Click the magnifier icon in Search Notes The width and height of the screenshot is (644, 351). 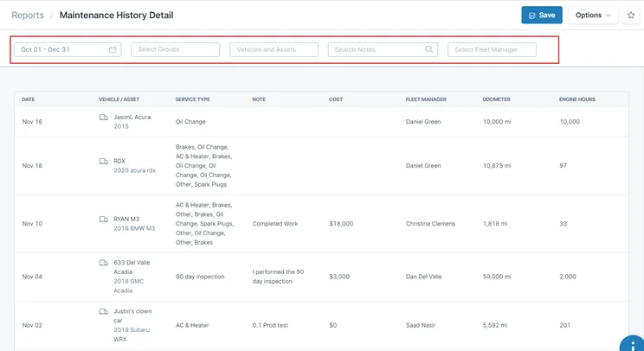(428, 49)
